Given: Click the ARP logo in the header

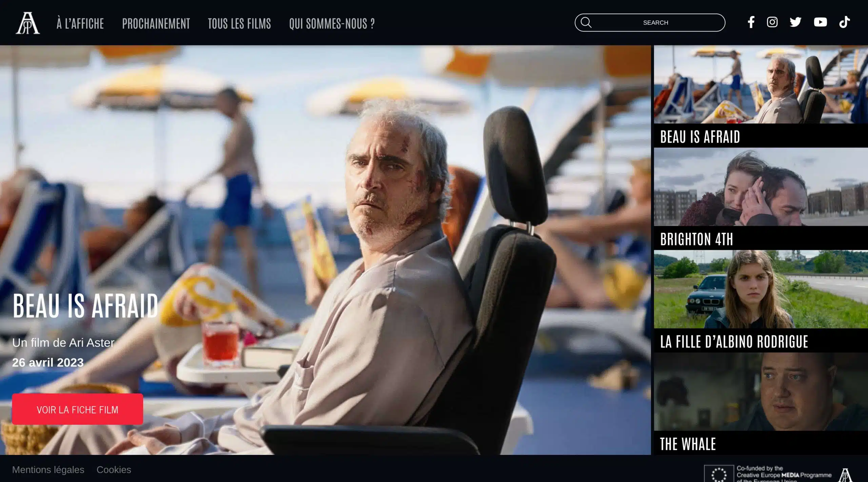Looking at the screenshot, I should pyautogui.click(x=28, y=23).
